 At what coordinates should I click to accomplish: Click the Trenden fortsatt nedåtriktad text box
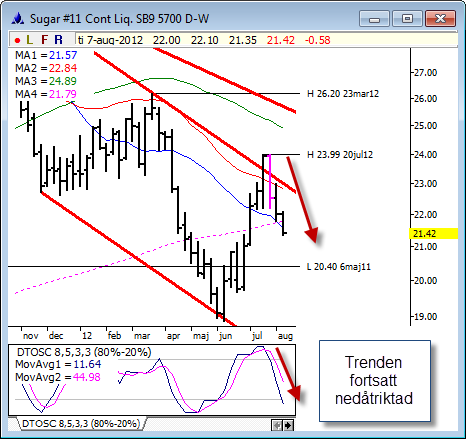point(375,381)
